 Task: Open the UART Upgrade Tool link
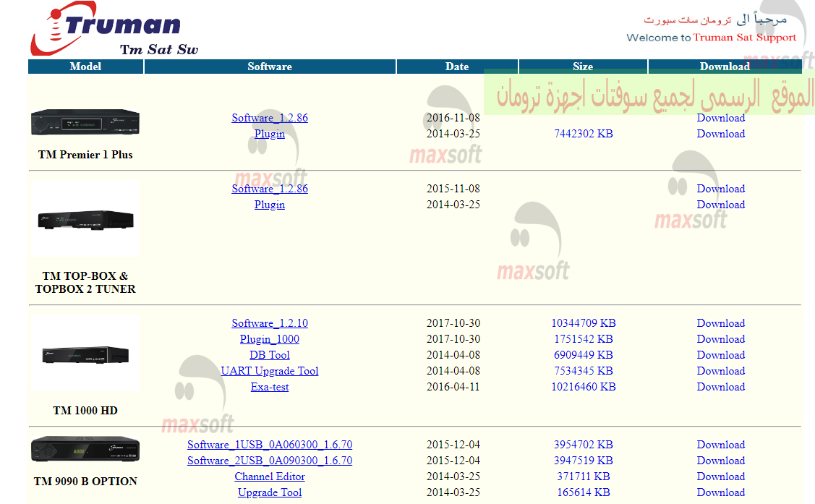pos(270,371)
